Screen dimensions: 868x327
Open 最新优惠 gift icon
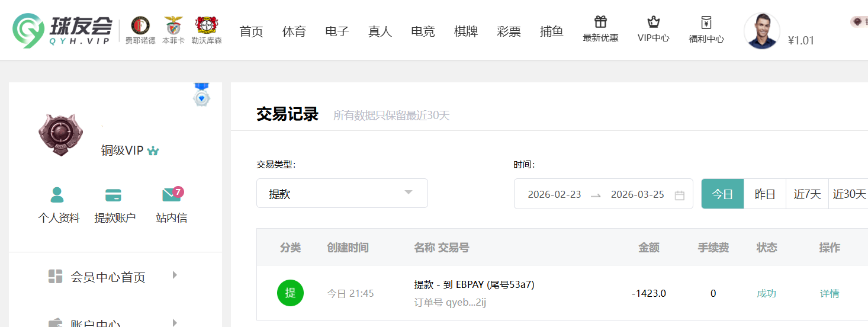600,23
